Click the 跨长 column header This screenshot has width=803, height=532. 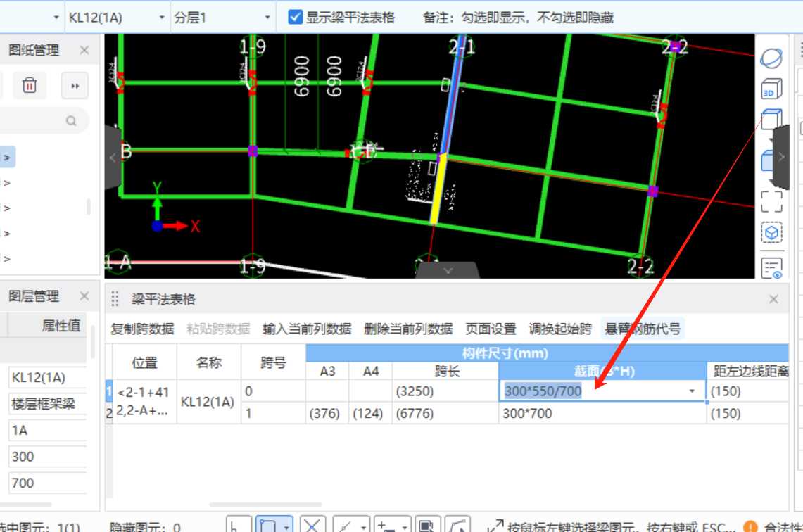pyautogui.click(x=445, y=371)
